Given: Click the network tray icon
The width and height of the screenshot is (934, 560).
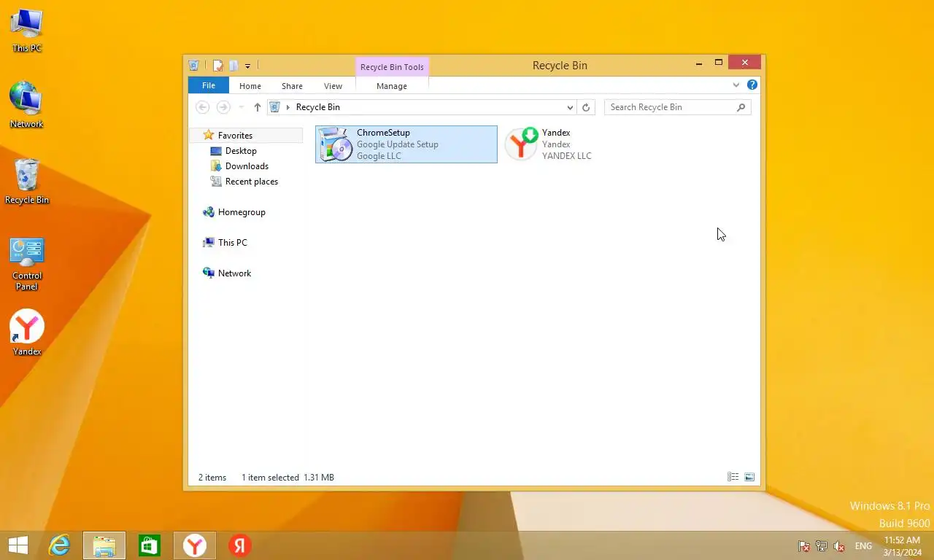Looking at the screenshot, I should tap(822, 546).
